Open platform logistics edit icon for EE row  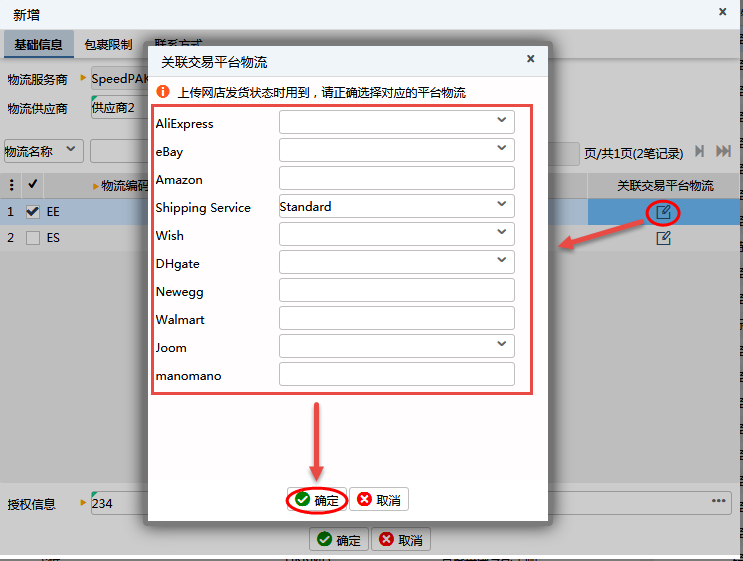662,212
